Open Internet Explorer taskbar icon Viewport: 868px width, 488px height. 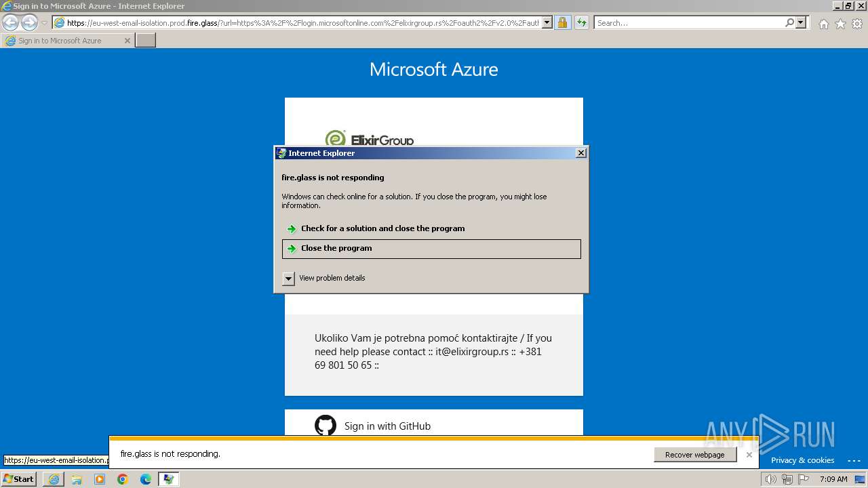(54, 479)
